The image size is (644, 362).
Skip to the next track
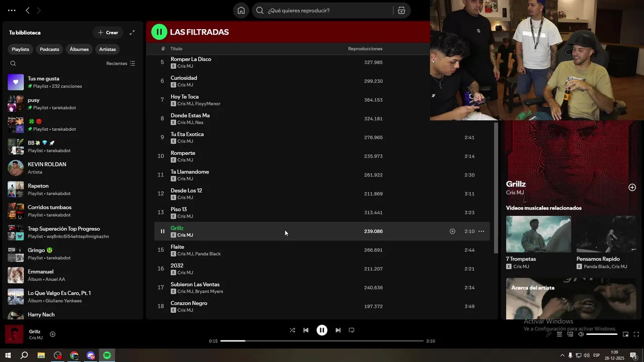click(338, 330)
